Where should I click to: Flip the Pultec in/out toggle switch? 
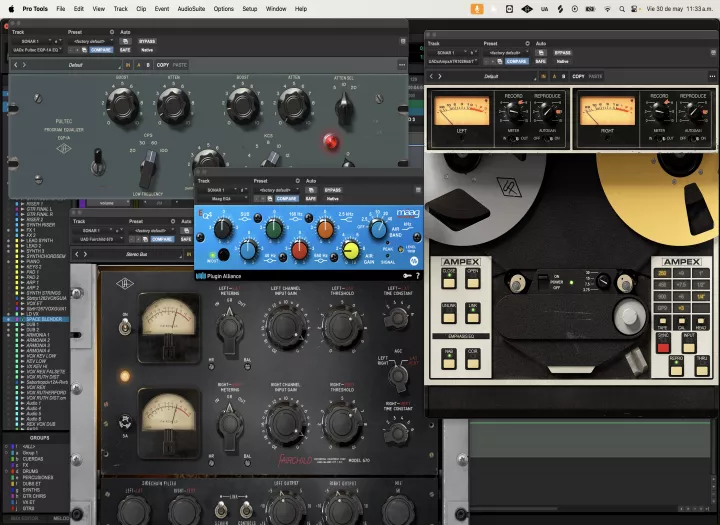click(97, 162)
